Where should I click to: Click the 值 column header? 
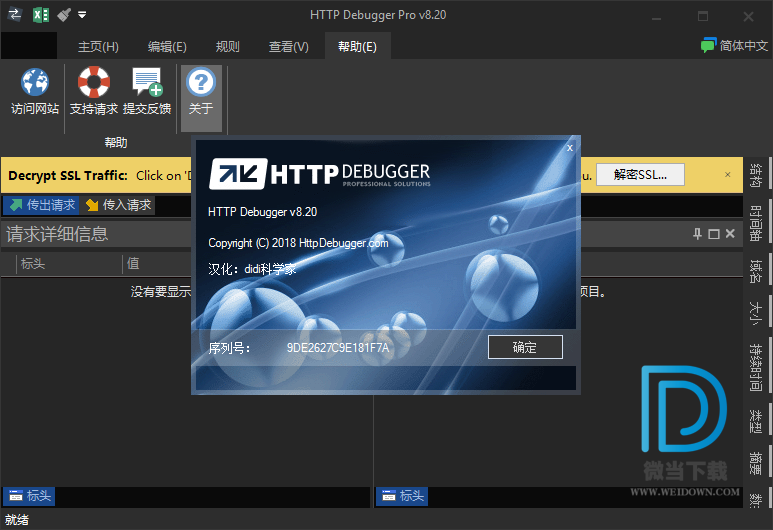[x=133, y=264]
